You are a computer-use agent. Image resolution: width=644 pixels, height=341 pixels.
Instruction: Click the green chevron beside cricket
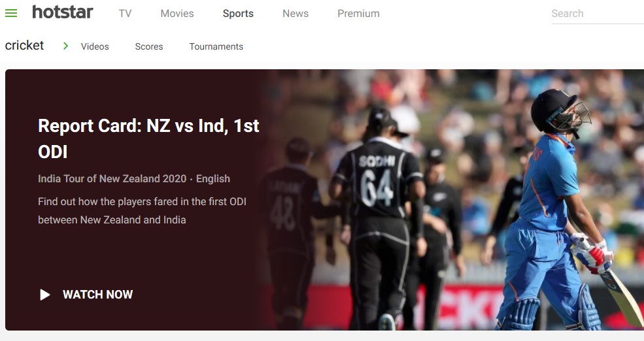click(65, 46)
